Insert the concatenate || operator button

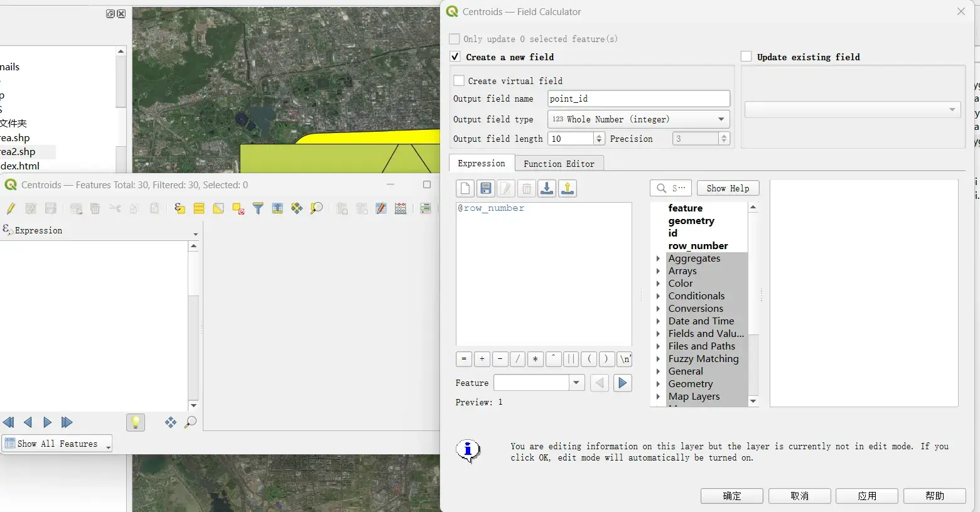[571, 359]
